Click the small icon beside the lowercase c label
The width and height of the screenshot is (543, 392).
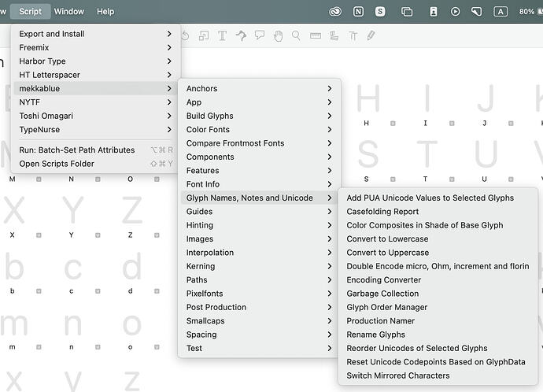pyautogui.click(x=98, y=291)
